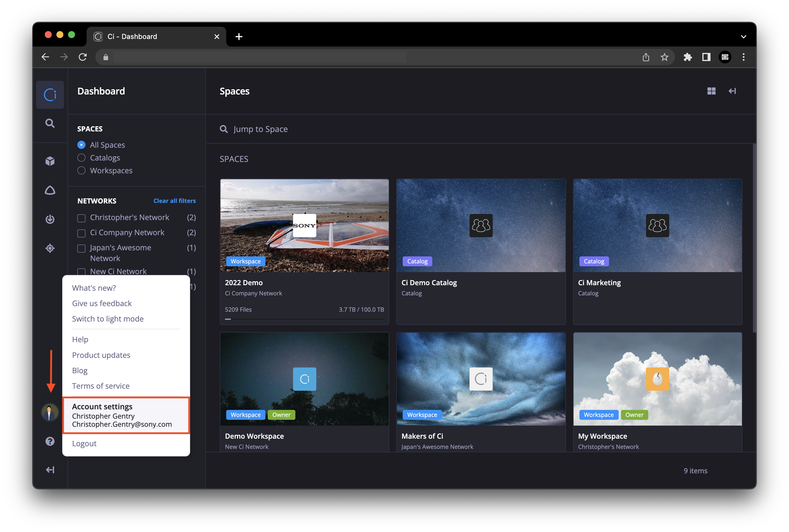789x532 pixels.
Task: Open Terms of service
Action: pyautogui.click(x=101, y=386)
